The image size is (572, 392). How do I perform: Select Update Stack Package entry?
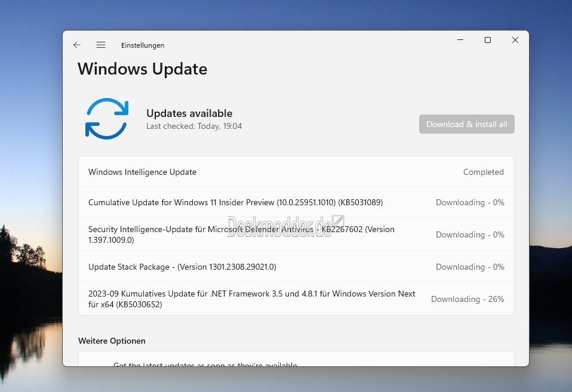296,267
